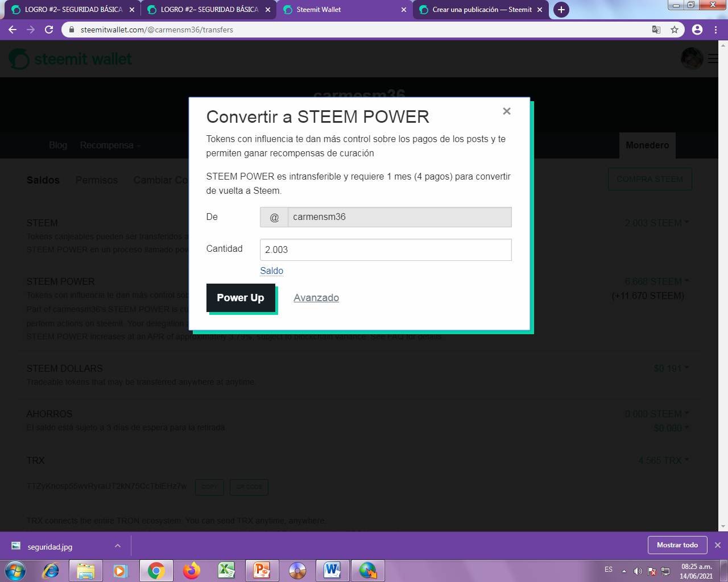Click Mostrar todo downloads button
The image size is (728, 582).
pyautogui.click(x=677, y=545)
